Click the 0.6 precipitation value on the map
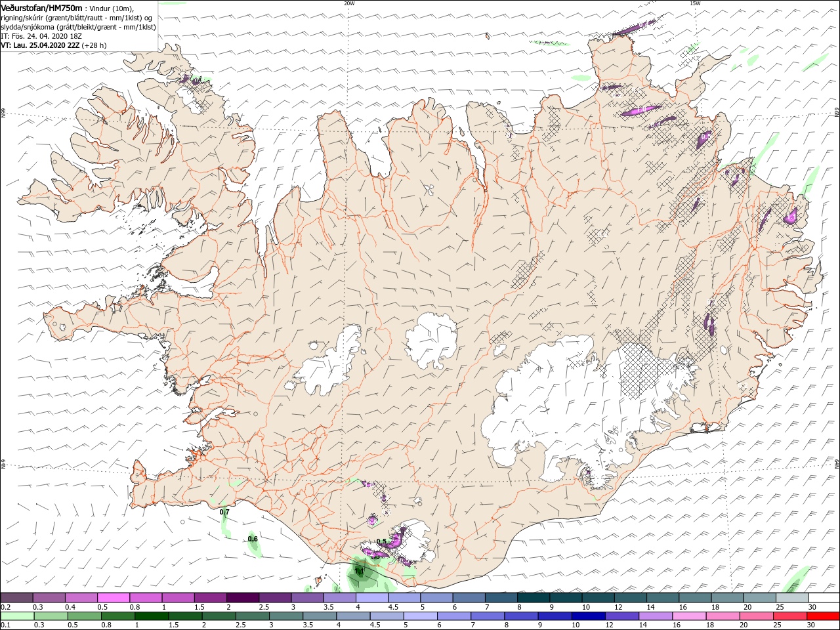 (x=253, y=539)
